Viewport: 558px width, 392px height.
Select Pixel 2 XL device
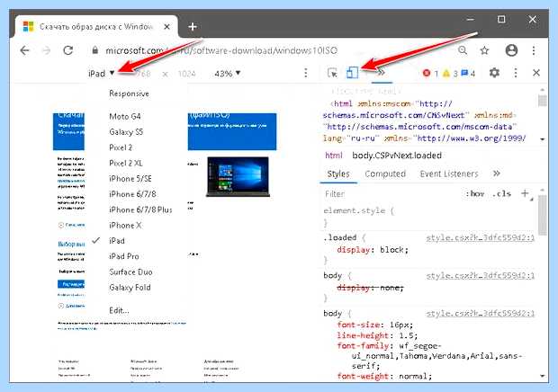click(x=126, y=163)
